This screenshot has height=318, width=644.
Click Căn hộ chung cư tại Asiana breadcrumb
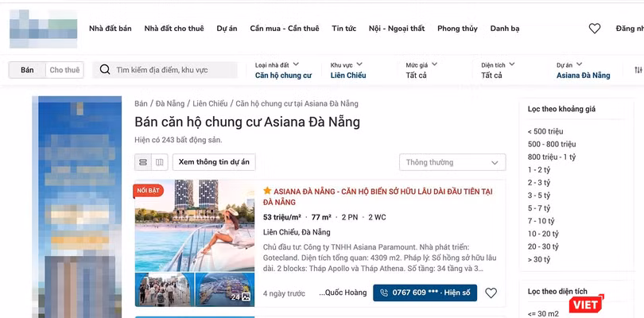pos(297,103)
